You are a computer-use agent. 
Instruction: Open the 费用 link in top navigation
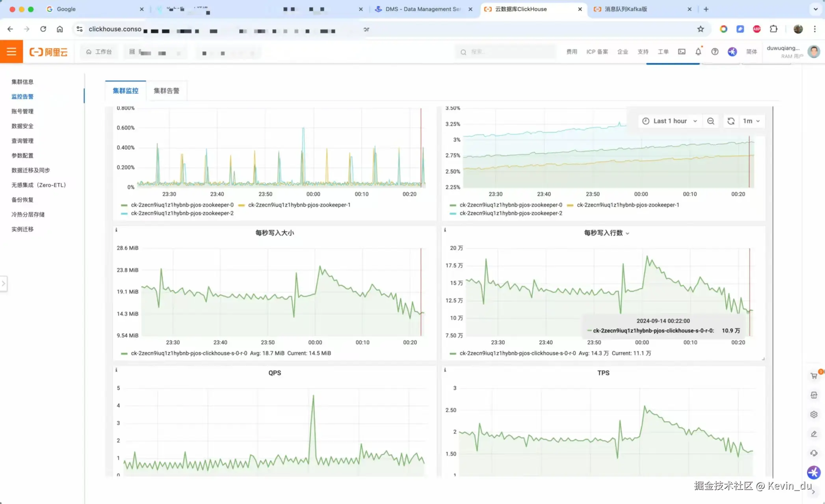point(572,52)
